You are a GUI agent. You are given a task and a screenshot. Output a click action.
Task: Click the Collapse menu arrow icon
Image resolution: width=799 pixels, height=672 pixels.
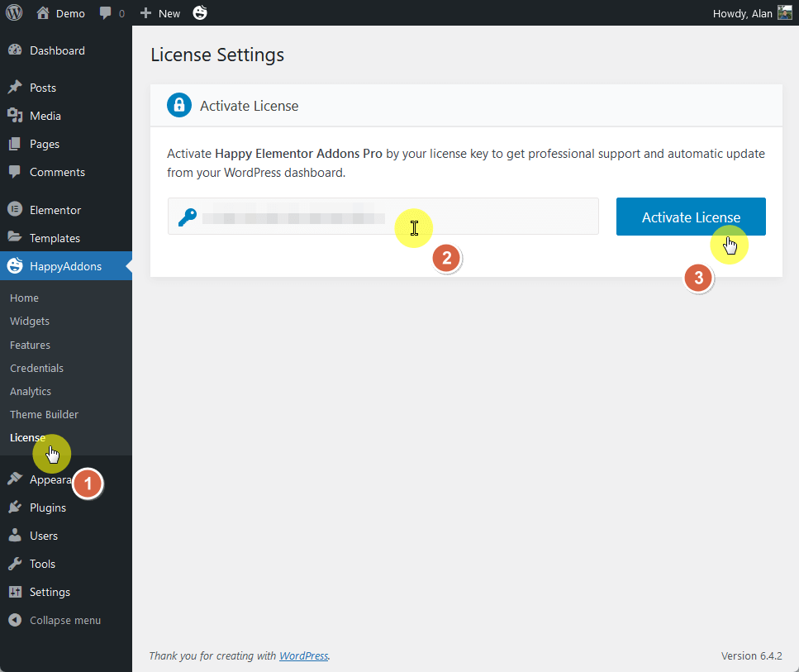(15, 620)
